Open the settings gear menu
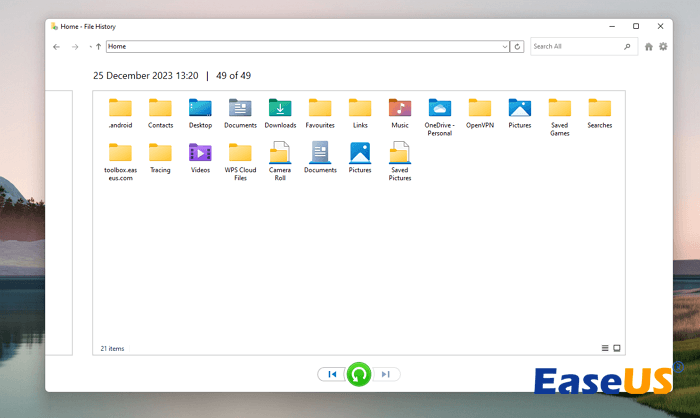Viewport: 700px width, 418px height. tap(663, 46)
